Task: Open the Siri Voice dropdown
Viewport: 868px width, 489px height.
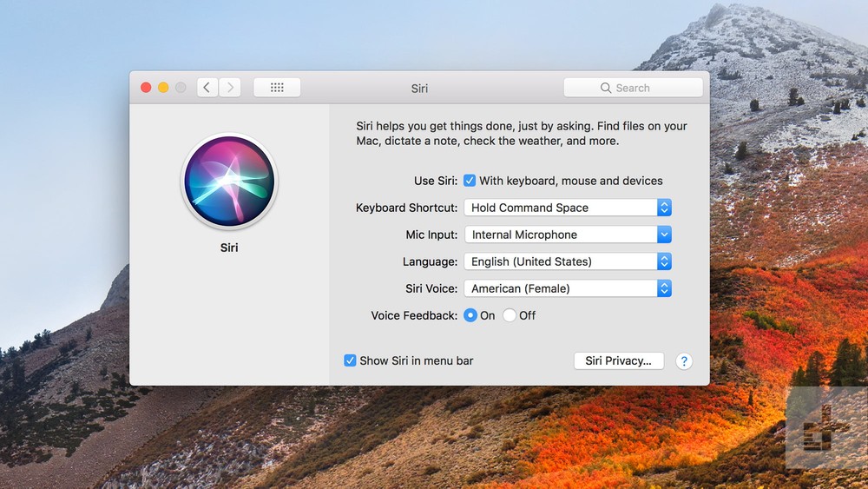Action: [x=568, y=288]
